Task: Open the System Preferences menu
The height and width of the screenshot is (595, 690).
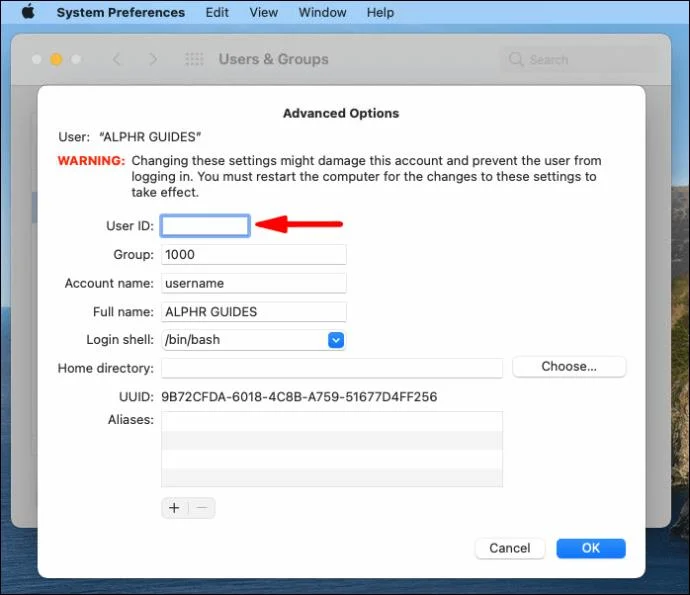Action: pos(121,12)
